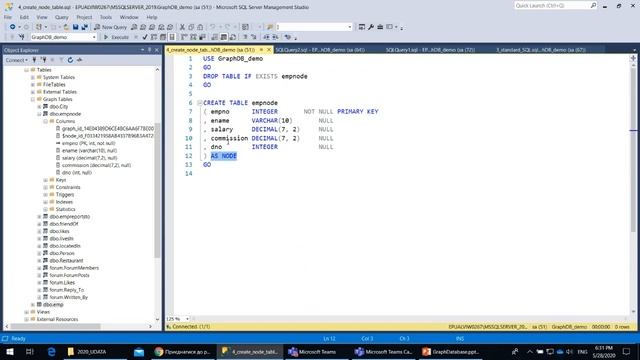The image size is (640, 360).
Task: Click the Save icon in toolbar
Action: coord(76,27)
